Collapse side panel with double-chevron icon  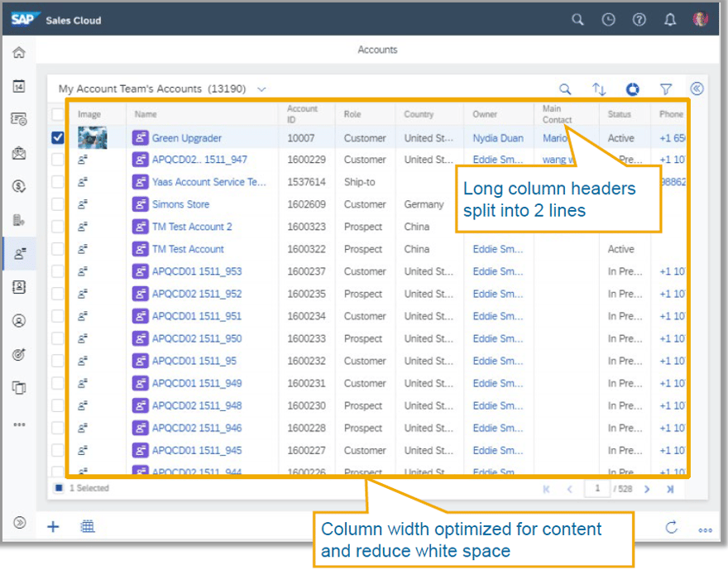[x=697, y=89]
